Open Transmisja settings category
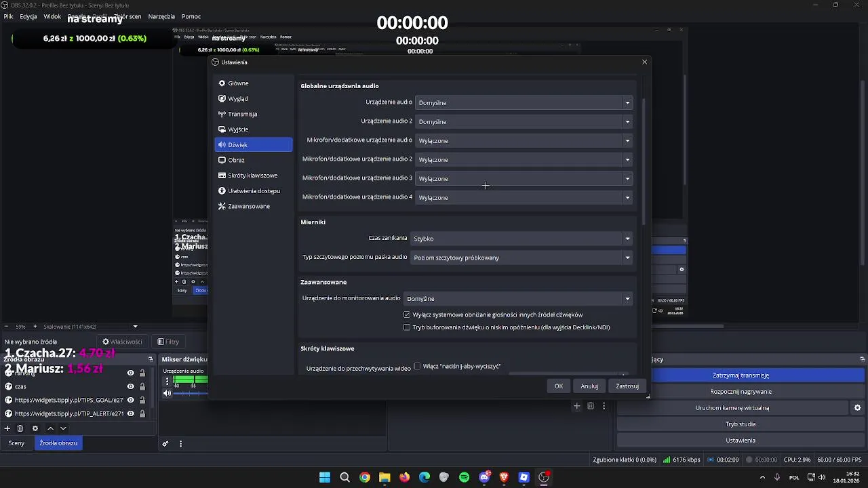The image size is (868, 488). pos(253,114)
